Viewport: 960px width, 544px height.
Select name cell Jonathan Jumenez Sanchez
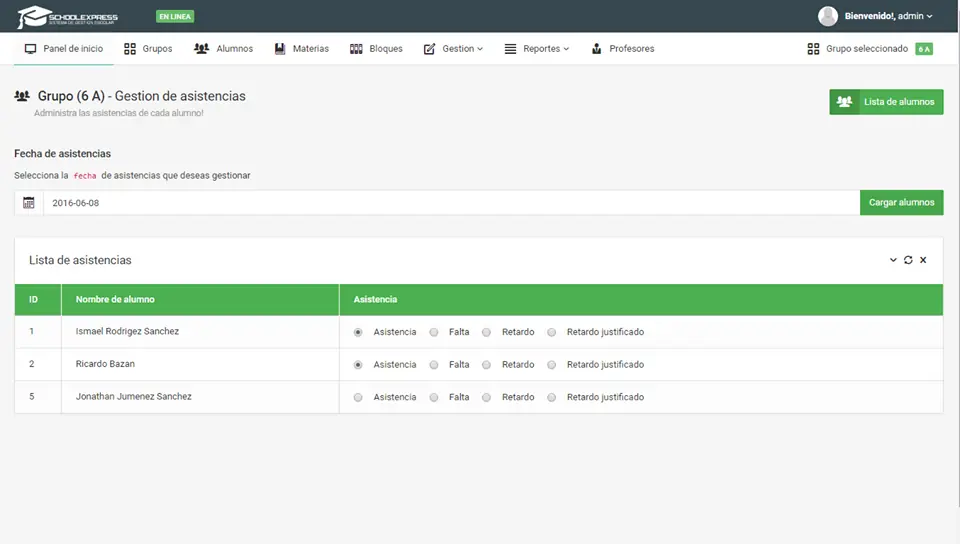[200, 397]
